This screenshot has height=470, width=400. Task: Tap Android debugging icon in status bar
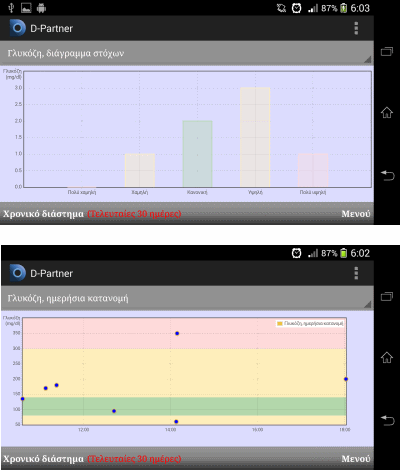[x=41, y=8]
